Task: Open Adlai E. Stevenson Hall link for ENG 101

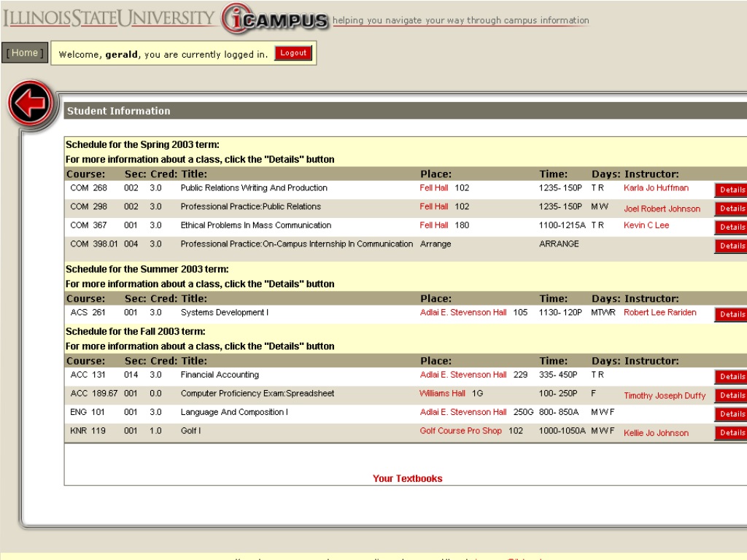Action: pyautogui.click(x=463, y=412)
